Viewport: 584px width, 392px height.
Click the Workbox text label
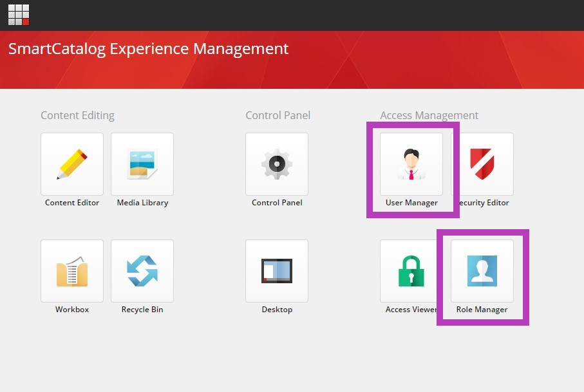[x=72, y=310]
